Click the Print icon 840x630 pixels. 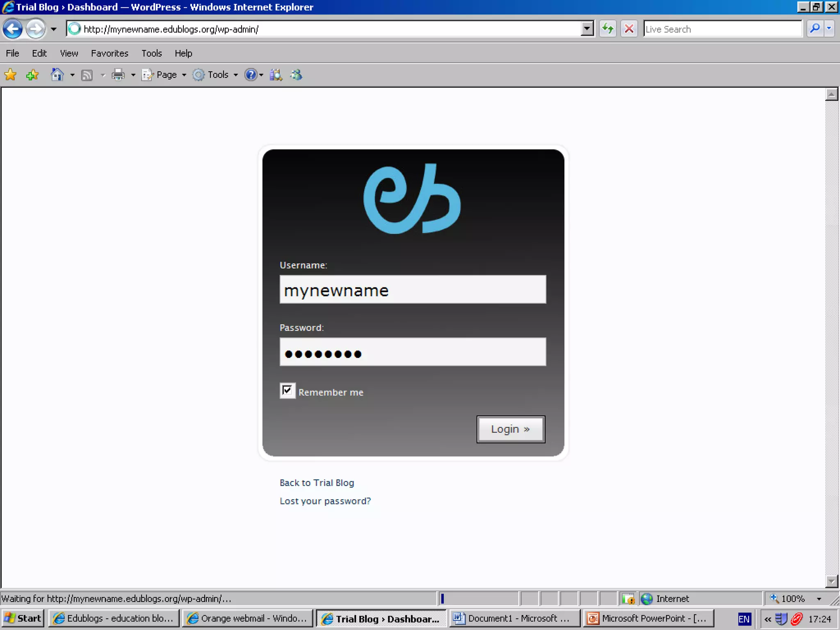[118, 75]
